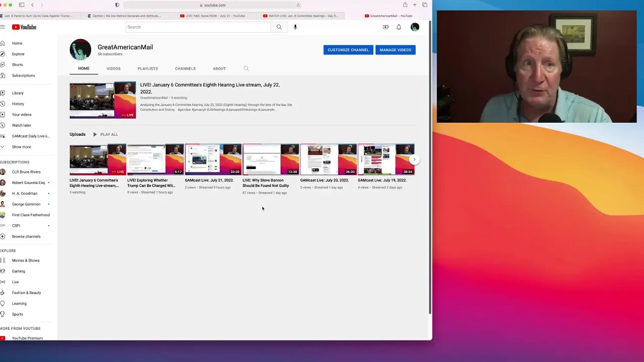Open the Safari share icon

pyautogui.click(x=405, y=5)
